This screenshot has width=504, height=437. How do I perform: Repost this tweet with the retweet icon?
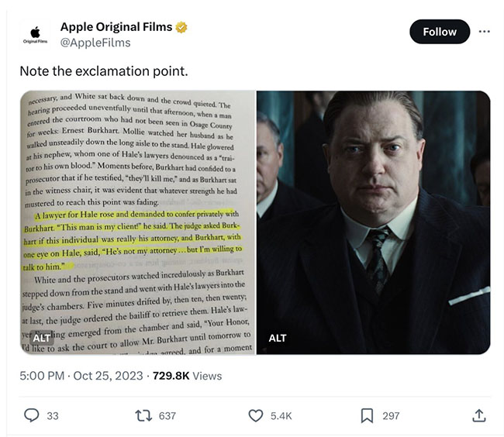pos(143,416)
